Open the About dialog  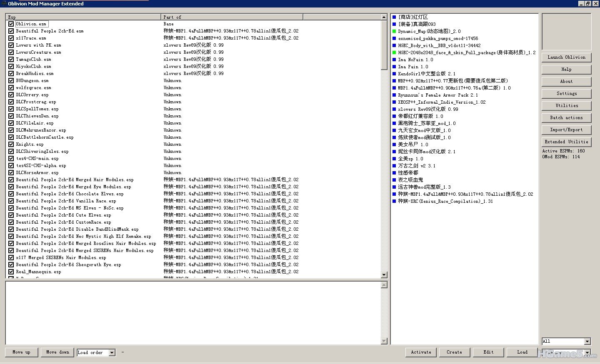click(x=566, y=82)
